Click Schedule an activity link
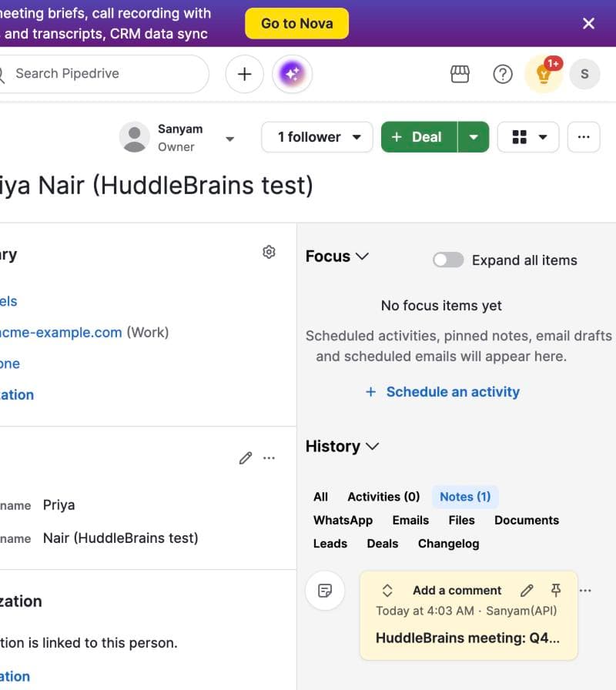 (x=443, y=392)
